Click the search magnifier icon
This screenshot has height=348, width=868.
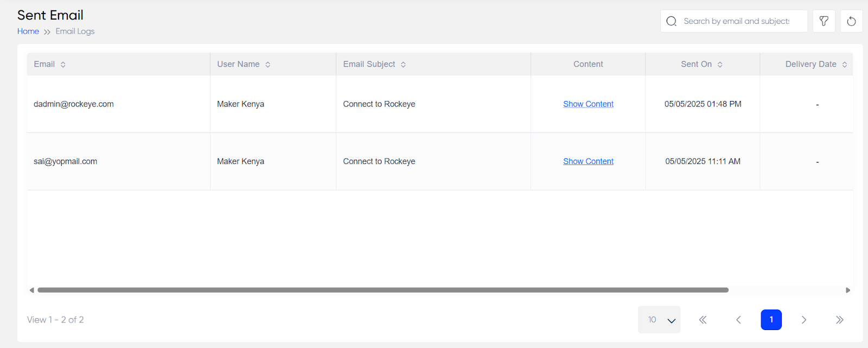[671, 21]
